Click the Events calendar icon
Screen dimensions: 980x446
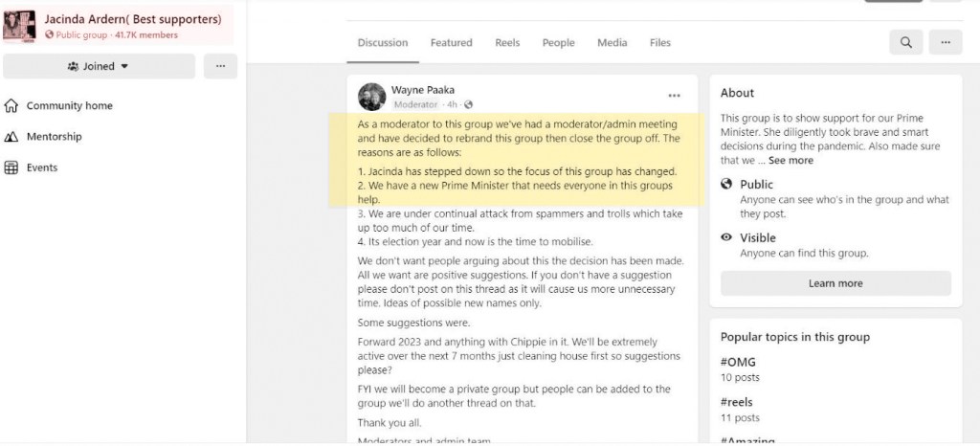(11, 167)
